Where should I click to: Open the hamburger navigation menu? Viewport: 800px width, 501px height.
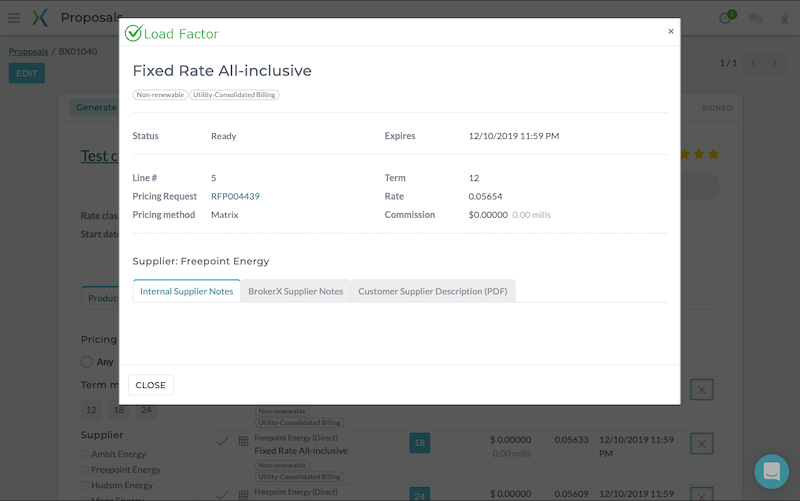[x=14, y=18]
